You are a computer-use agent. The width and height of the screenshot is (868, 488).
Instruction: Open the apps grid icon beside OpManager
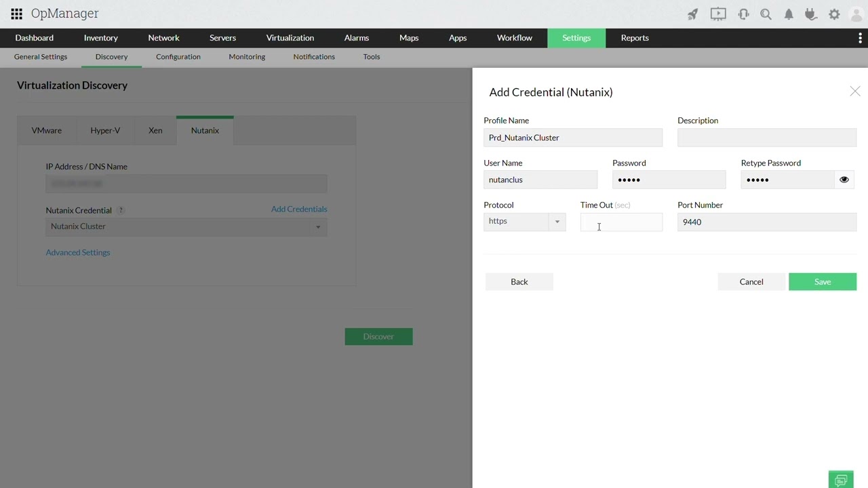17,14
